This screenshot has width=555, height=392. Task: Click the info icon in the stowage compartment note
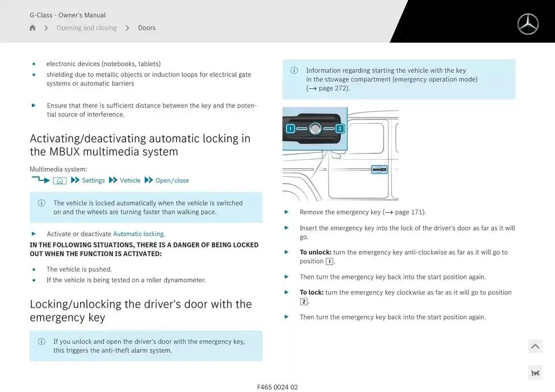tap(294, 71)
